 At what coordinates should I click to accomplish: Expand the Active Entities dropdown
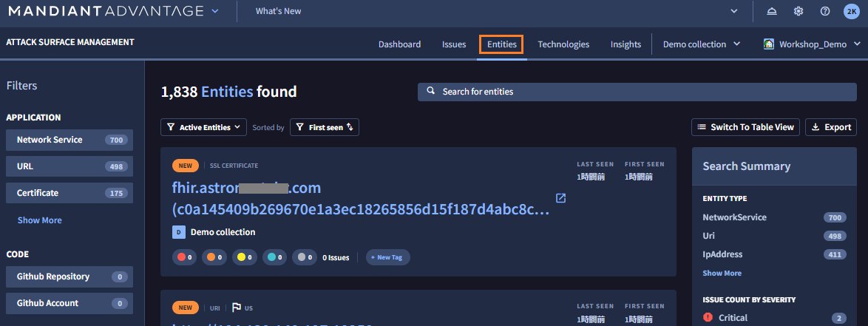point(203,127)
